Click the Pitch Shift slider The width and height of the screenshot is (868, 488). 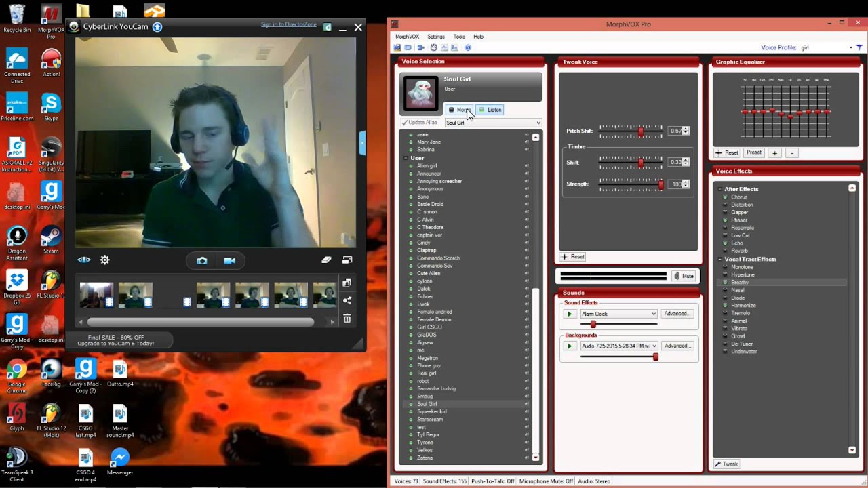pyautogui.click(x=631, y=131)
